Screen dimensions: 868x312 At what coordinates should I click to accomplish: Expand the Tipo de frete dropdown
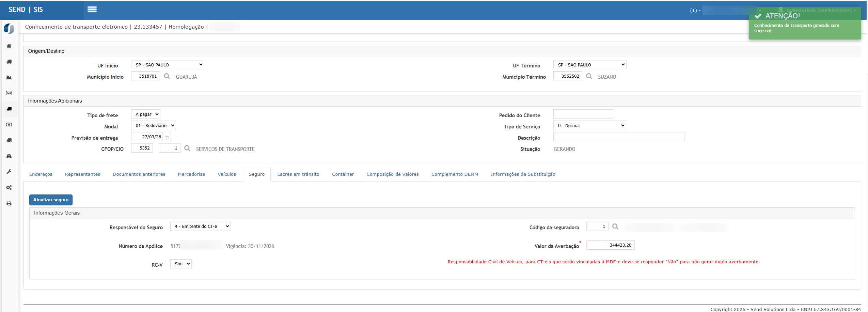click(146, 114)
